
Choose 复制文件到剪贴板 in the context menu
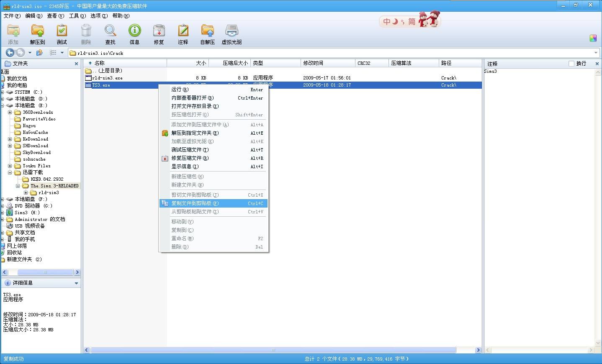pos(214,203)
